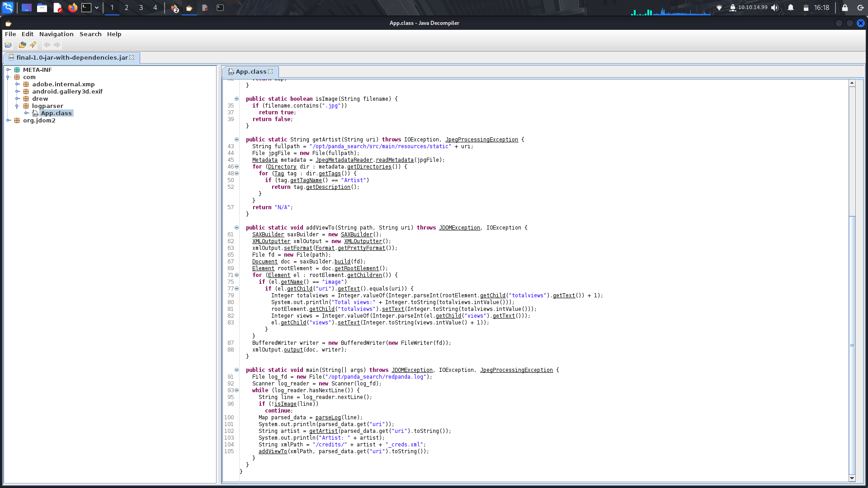Collapse the com package node
The height and width of the screenshot is (488, 868).
(x=8, y=77)
